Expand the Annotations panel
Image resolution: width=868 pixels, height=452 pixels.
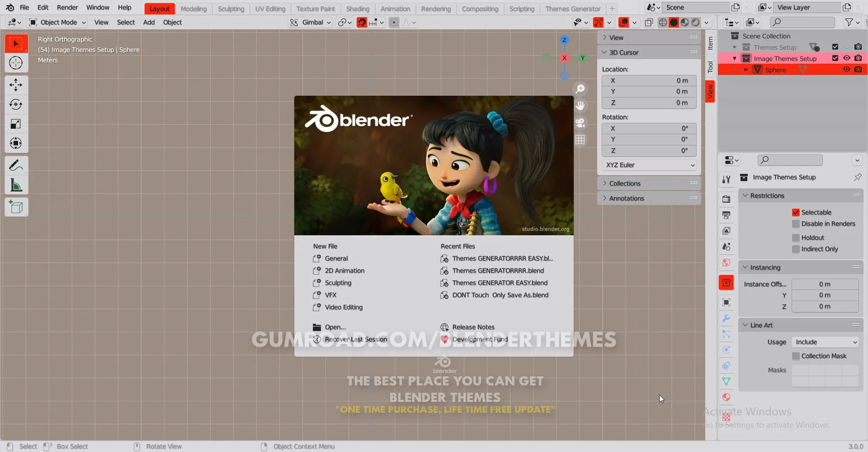pos(649,198)
